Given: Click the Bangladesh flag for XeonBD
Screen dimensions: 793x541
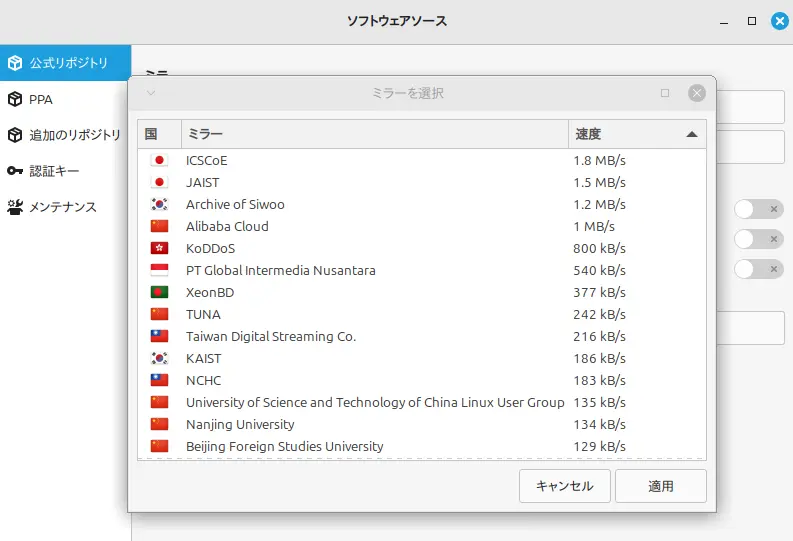Looking at the screenshot, I should tap(159, 292).
